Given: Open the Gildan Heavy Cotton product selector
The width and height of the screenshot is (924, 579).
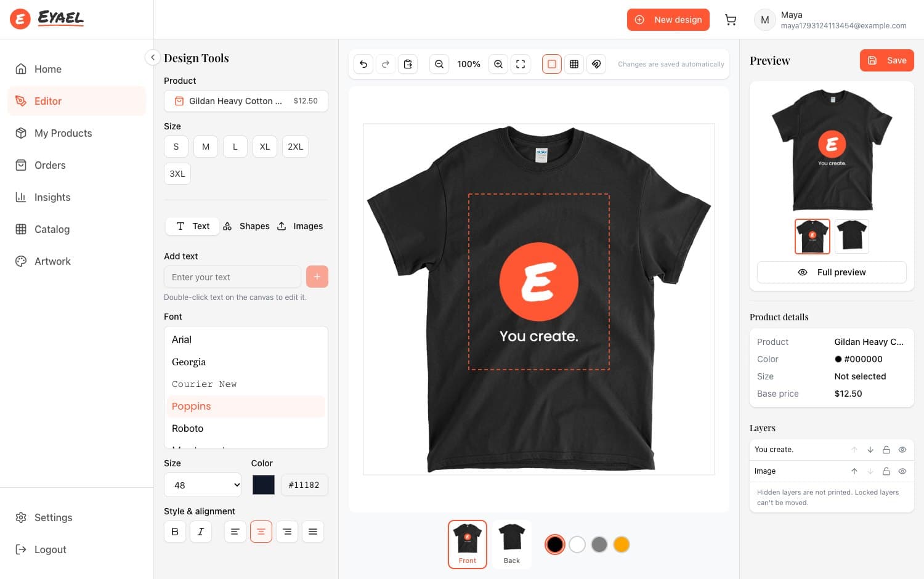Looking at the screenshot, I should pos(246,101).
